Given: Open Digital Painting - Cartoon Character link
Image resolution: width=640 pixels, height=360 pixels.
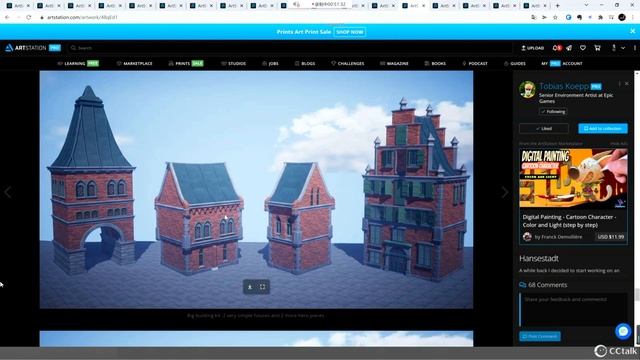Looking at the screenshot, I should point(569,221).
